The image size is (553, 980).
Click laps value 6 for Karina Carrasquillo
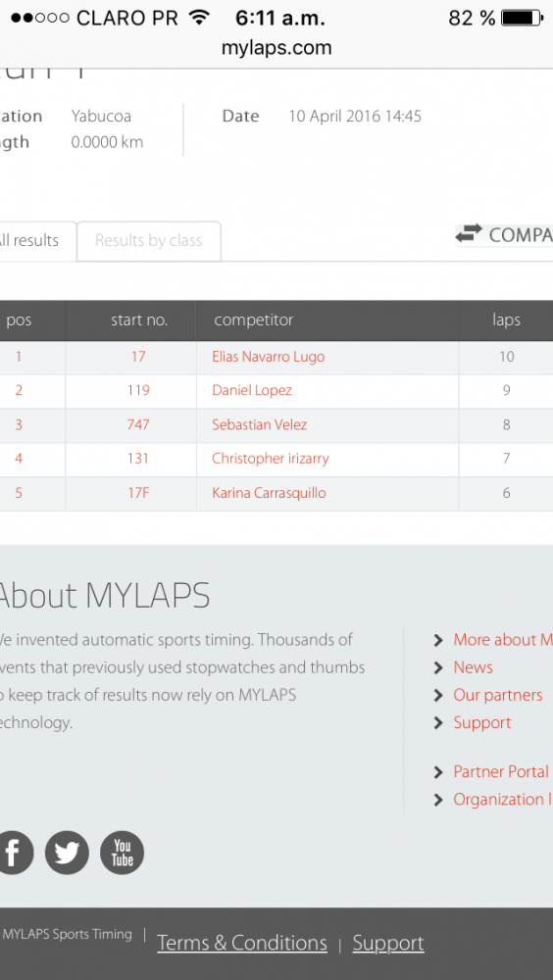[507, 493]
